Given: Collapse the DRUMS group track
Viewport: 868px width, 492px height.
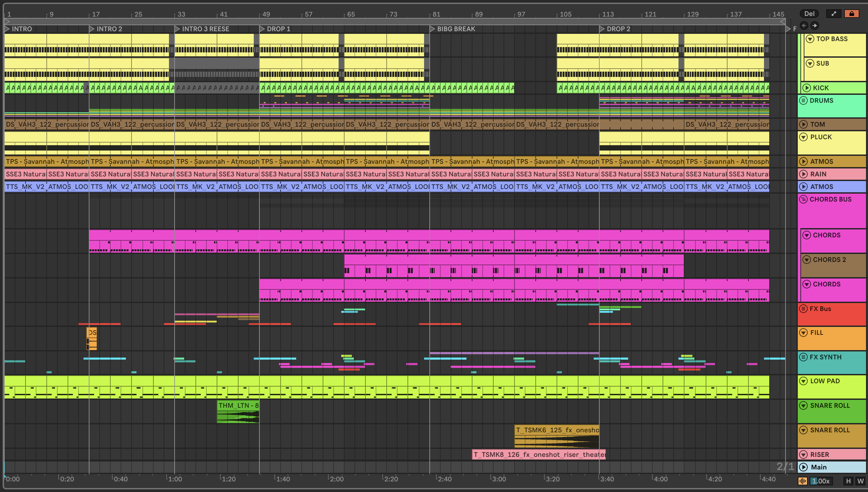Looking at the screenshot, I should point(803,100).
